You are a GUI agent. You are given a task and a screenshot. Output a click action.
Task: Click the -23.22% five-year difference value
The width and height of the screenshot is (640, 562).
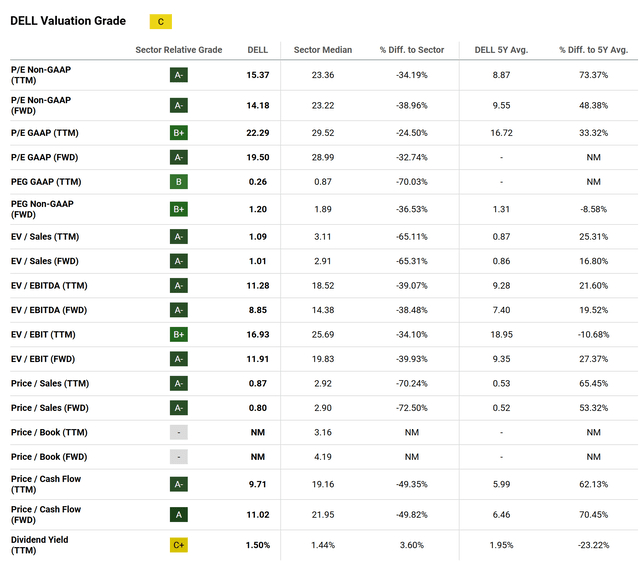[x=593, y=545]
